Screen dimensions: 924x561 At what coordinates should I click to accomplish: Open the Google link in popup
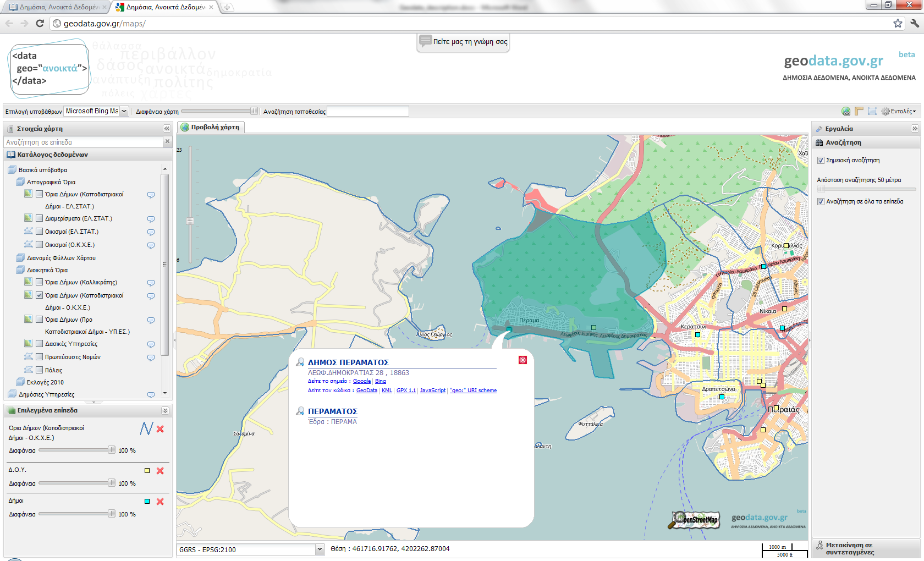click(x=362, y=381)
